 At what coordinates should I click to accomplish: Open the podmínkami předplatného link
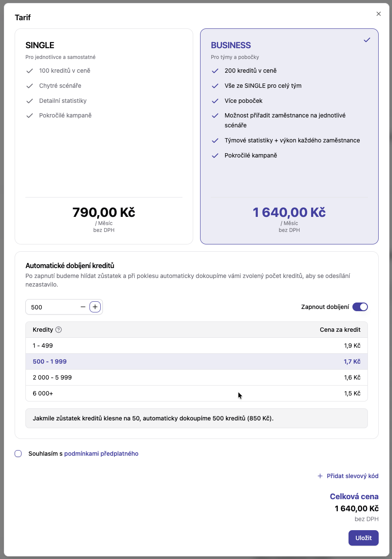click(x=101, y=454)
